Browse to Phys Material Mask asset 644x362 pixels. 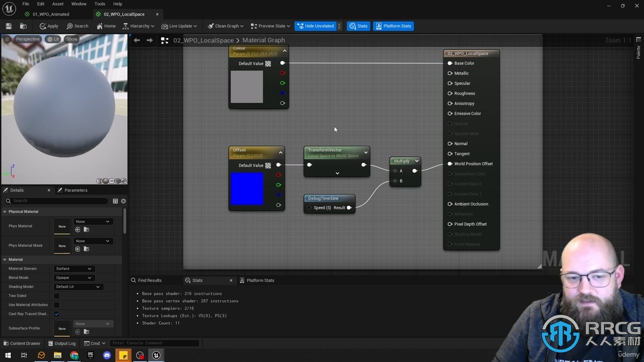click(x=87, y=249)
